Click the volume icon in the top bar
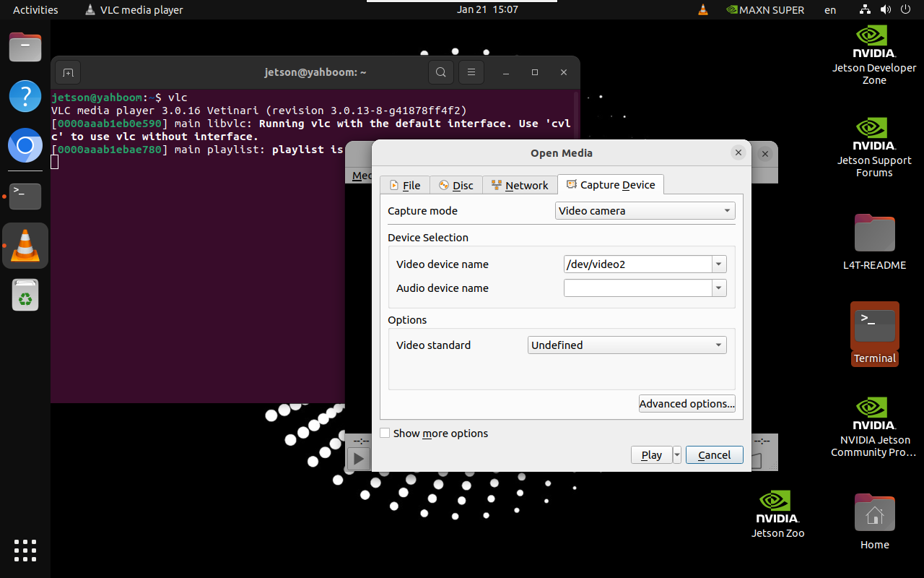Screen dimensions: 924x578 [x=886, y=10]
